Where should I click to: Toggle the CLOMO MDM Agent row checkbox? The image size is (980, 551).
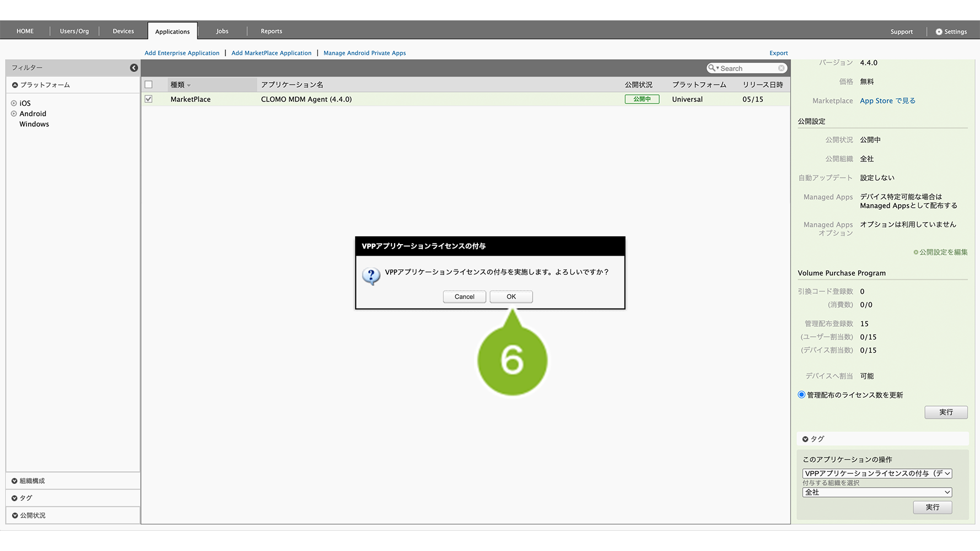pos(148,99)
